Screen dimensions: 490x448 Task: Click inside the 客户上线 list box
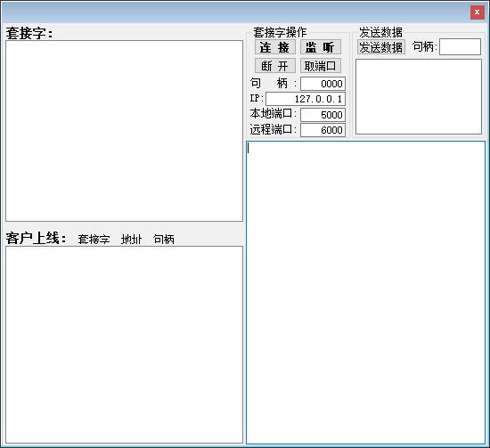click(124, 345)
